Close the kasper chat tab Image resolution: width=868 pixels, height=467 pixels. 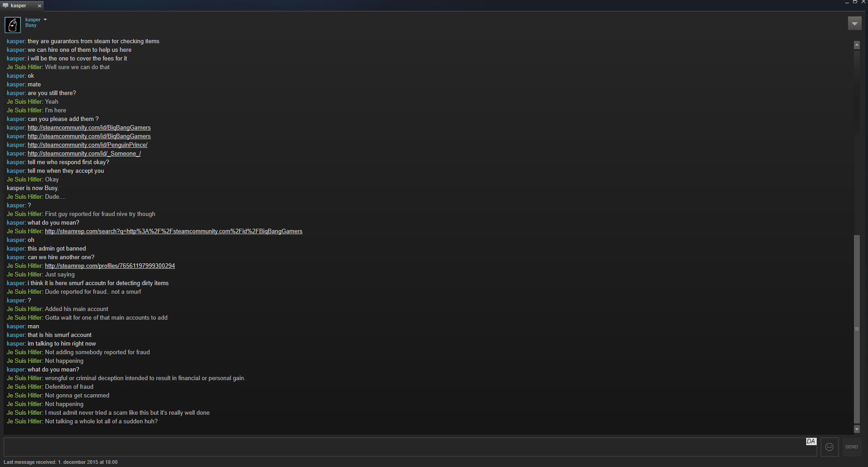(x=40, y=5)
